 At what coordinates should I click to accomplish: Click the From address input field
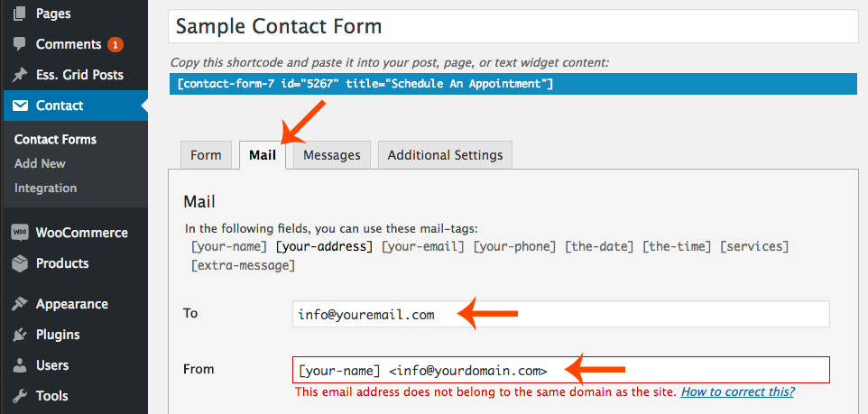(560, 370)
